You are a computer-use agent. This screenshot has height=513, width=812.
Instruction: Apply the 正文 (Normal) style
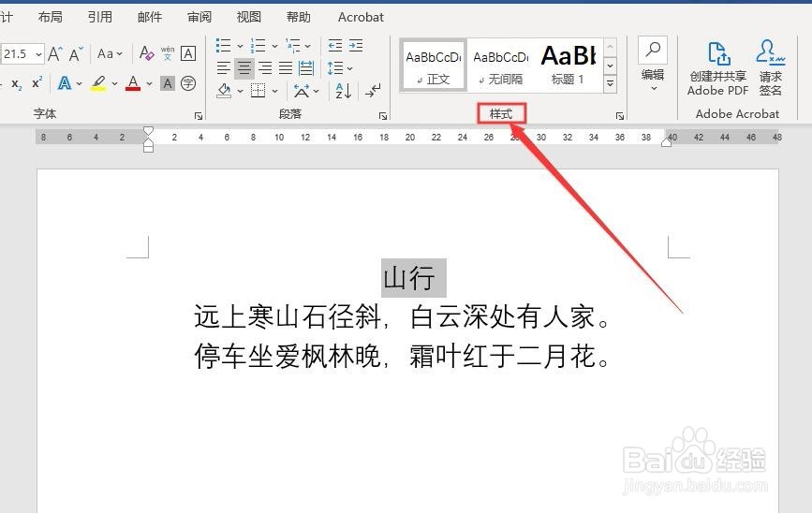(434, 66)
